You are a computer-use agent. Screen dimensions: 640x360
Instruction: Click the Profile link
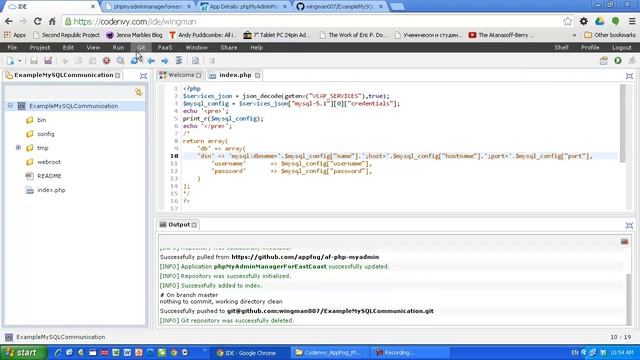tap(590, 47)
